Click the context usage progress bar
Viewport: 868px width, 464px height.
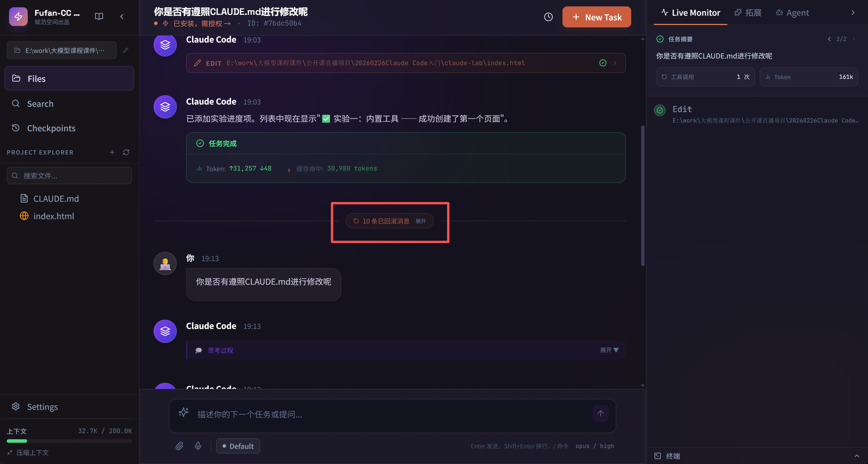69,441
